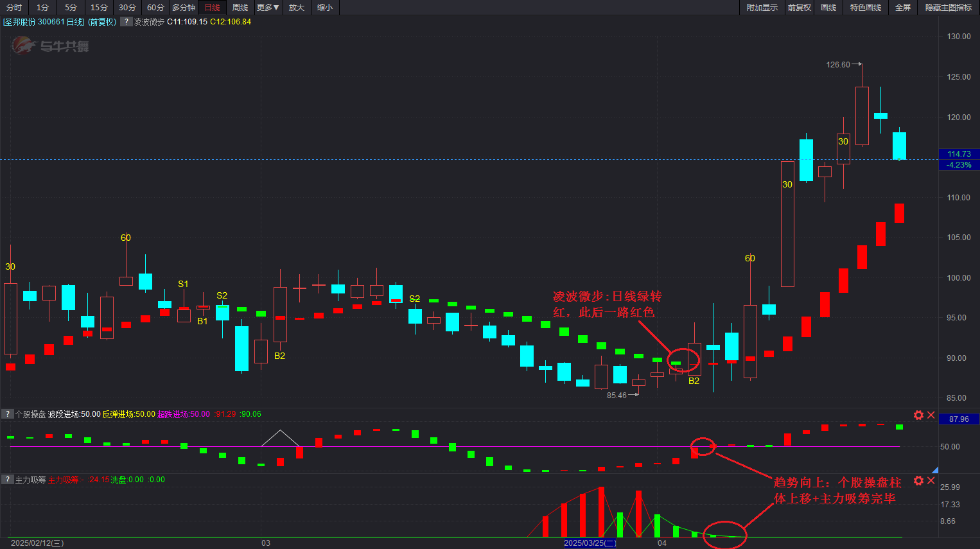Select the 5分 period tab
Viewport: 980px width, 549px height.
(71, 8)
